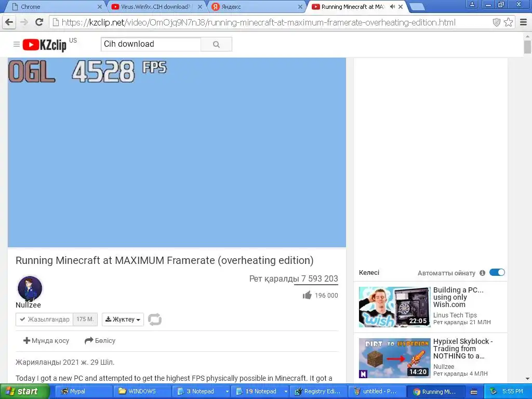Image resolution: width=532 pixels, height=399 pixels.
Task: Click the search magnifier button
Action: (217, 44)
